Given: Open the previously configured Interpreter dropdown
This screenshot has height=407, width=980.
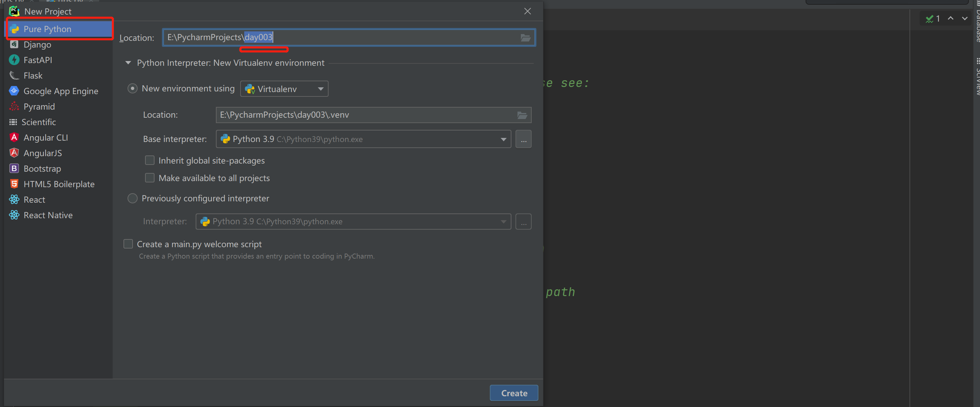Looking at the screenshot, I should (353, 222).
